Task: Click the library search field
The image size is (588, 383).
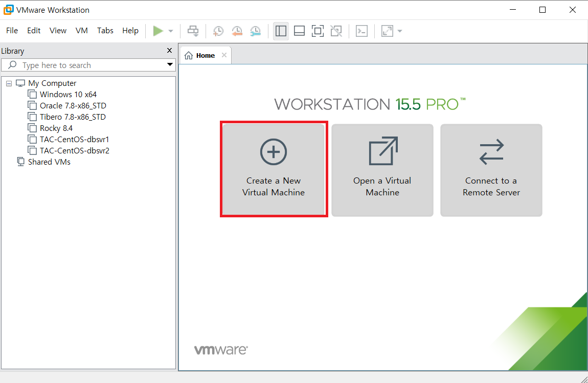Action: coord(88,65)
